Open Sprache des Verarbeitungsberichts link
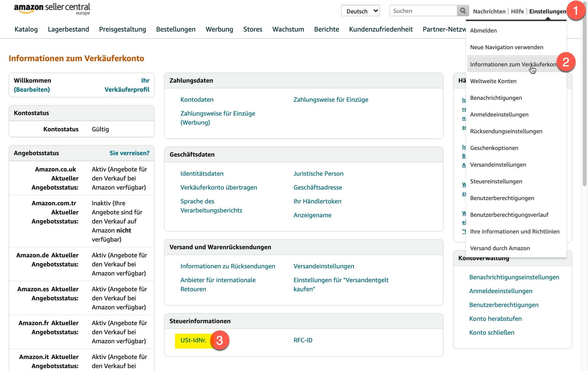The image size is (588, 371). pyautogui.click(x=211, y=206)
